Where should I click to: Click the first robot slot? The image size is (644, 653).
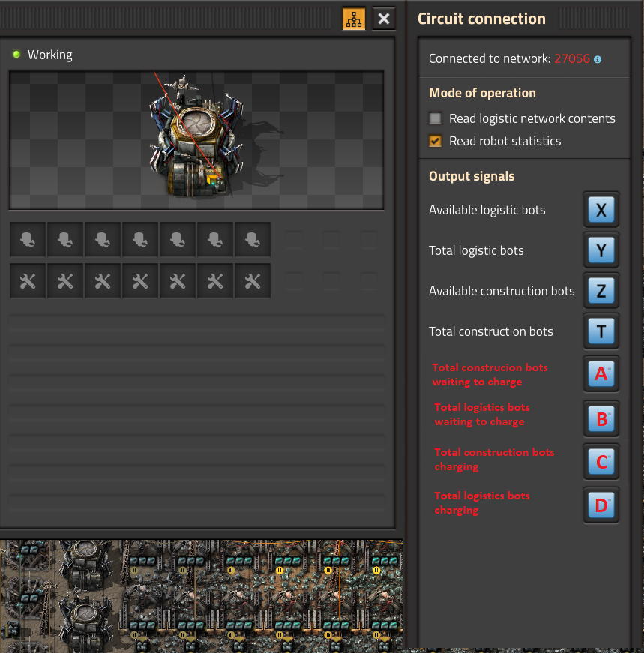(28, 239)
